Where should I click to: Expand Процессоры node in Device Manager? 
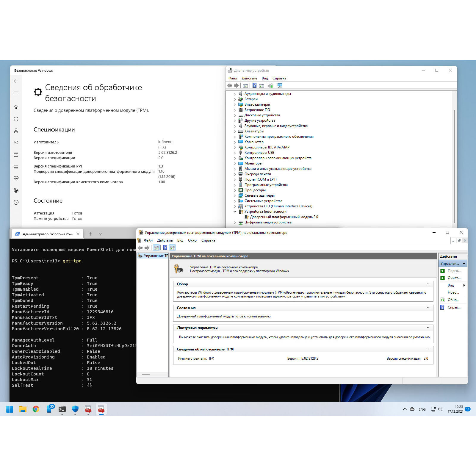coord(235,190)
